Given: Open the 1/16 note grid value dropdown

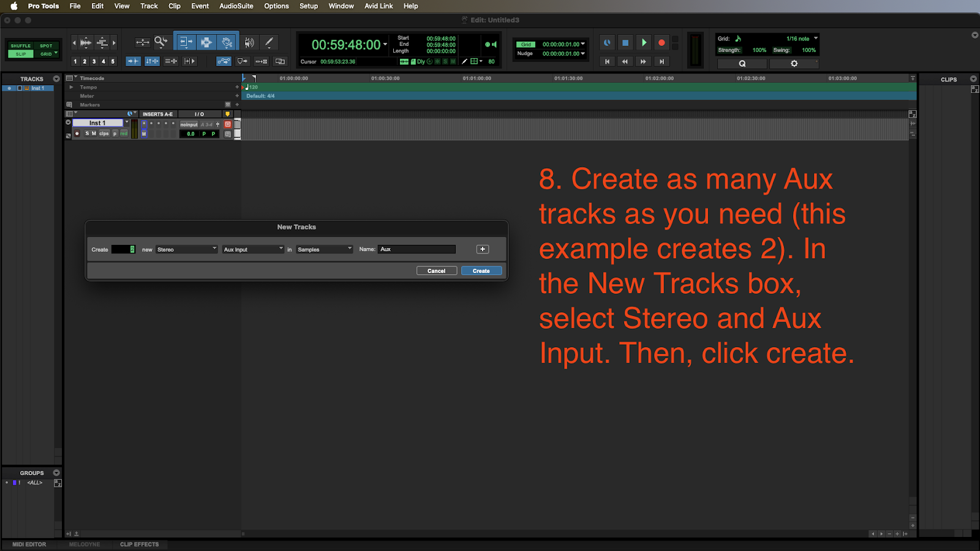Looking at the screenshot, I should tap(816, 38).
